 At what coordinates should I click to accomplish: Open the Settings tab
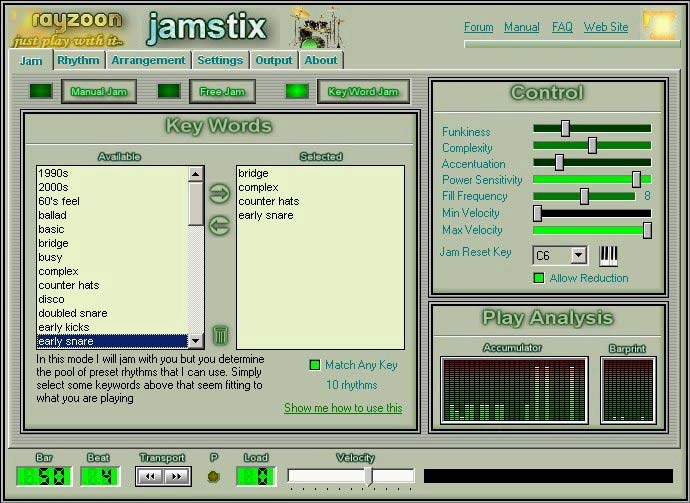(220, 60)
